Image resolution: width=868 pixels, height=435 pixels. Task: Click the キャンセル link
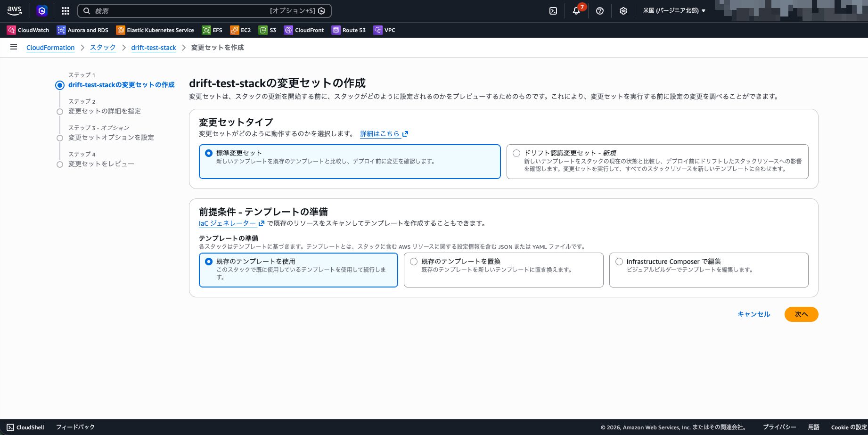pos(753,314)
